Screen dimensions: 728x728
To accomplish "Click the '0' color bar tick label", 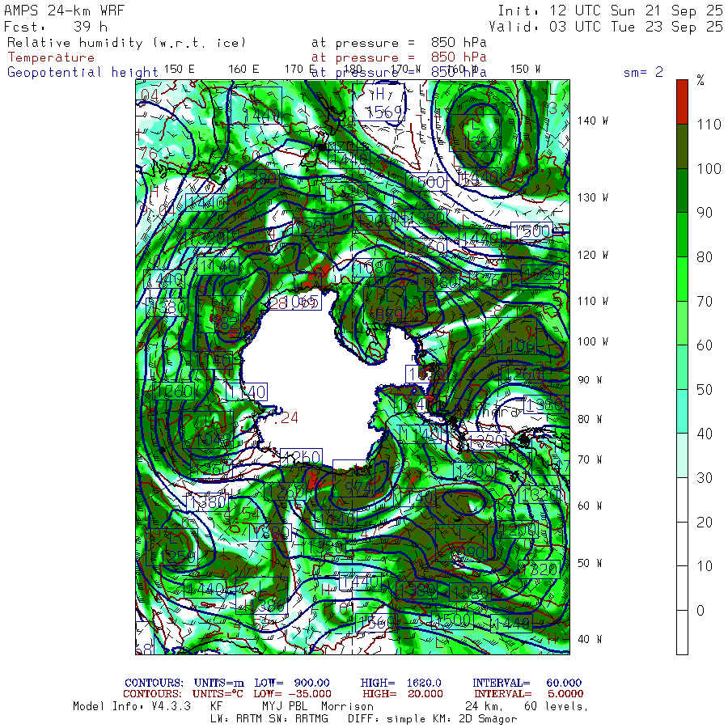I will click(x=700, y=611).
